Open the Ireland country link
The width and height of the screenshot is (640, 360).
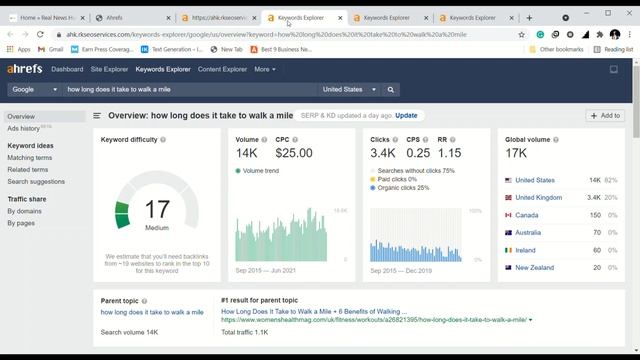point(525,250)
